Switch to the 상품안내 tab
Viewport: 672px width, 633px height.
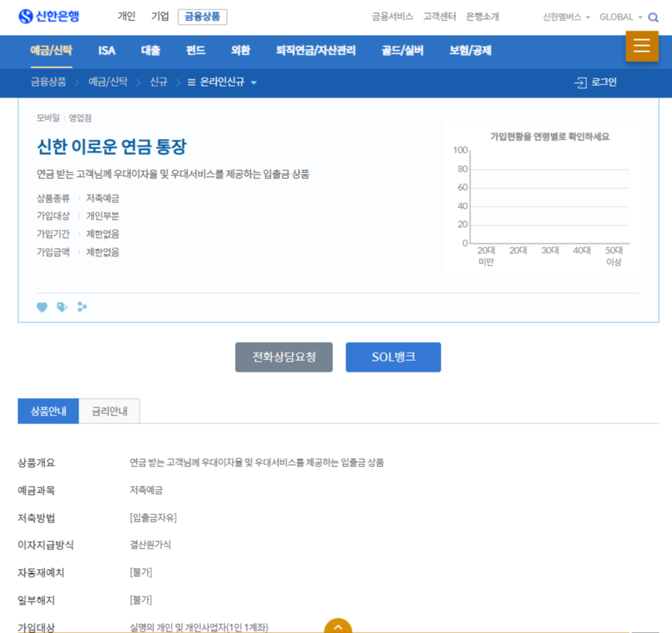click(49, 411)
